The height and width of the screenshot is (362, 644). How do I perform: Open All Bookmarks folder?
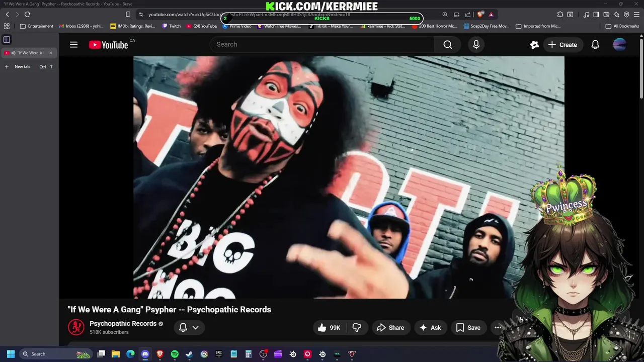click(622, 26)
